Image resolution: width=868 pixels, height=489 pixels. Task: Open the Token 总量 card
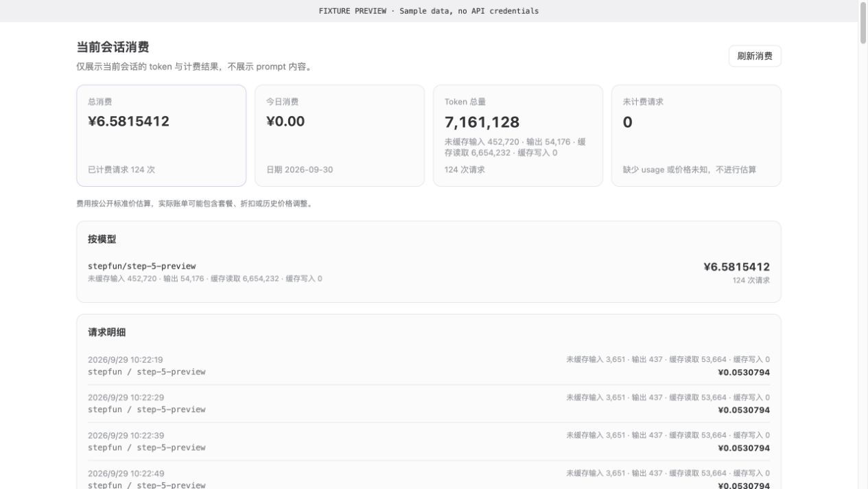click(x=518, y=135)
